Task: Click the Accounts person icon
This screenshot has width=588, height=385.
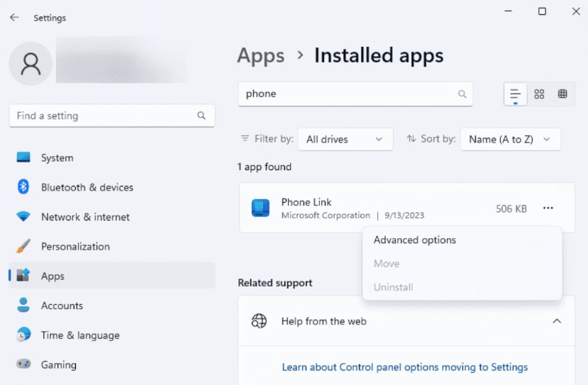Action: (23, 305)
